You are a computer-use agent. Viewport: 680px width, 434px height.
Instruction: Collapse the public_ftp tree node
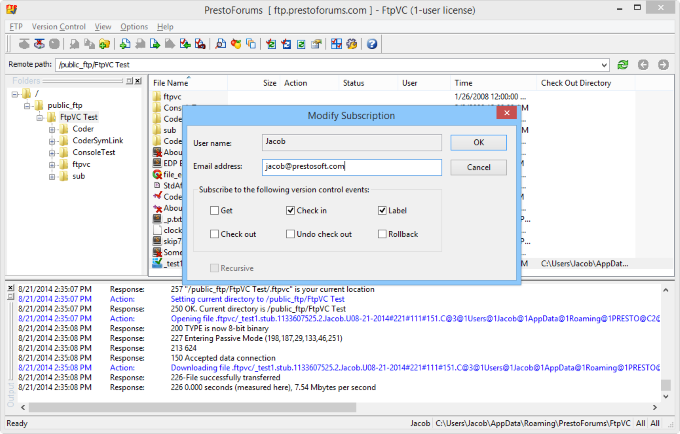point(28,105)
